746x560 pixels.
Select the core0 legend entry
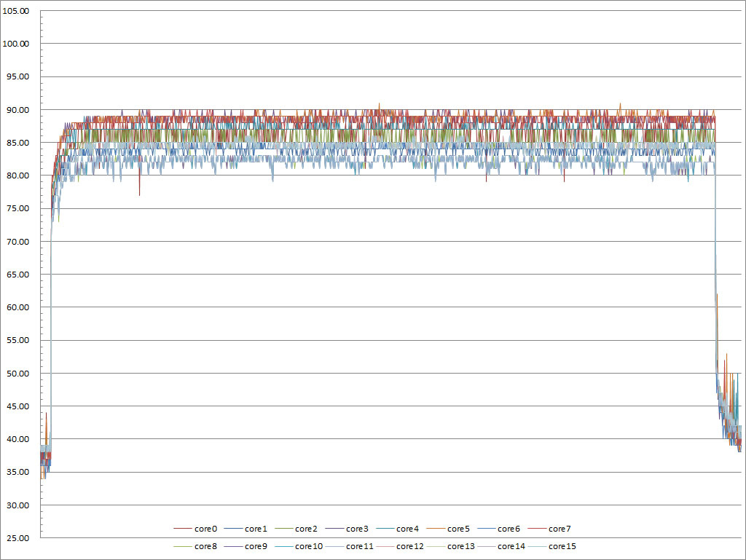click(x=195, y=529)
